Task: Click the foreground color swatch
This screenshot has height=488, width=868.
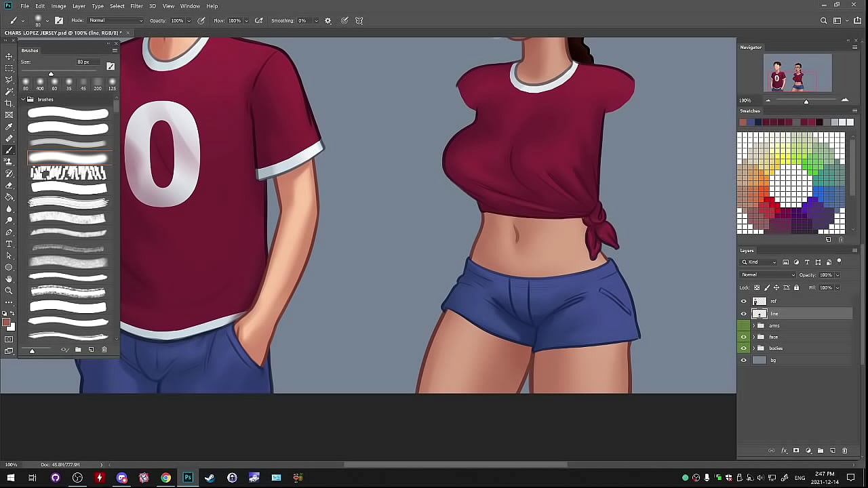Action: pos(6,323)
